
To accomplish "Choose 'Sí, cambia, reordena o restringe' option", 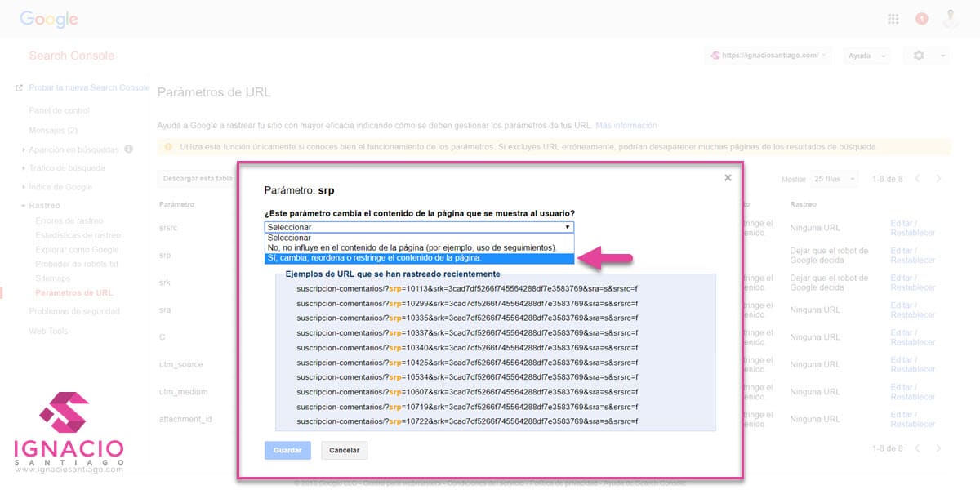I will (419, 258).
